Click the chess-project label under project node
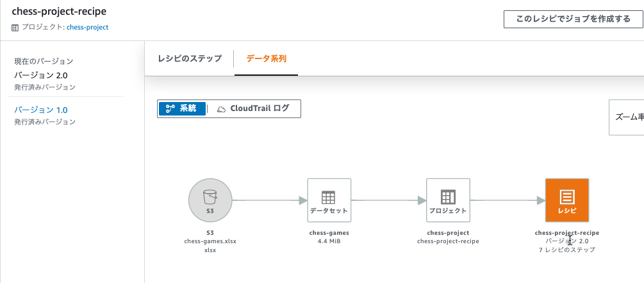Screen dimensions: 644x283 coord(448,233)
